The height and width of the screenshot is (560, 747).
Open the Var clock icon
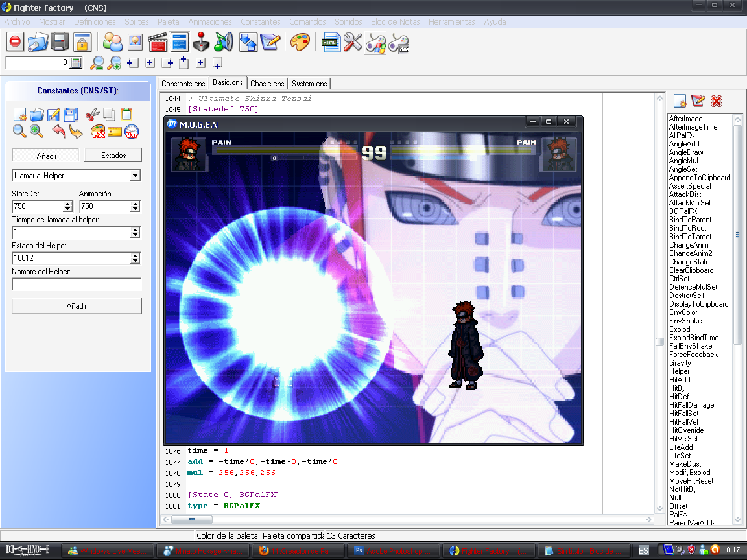(132, 132)
